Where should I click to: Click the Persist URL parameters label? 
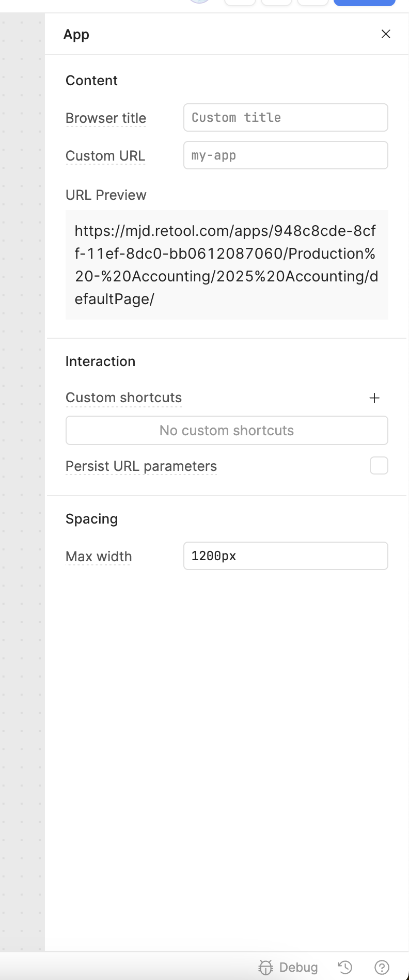click(141, 466)
